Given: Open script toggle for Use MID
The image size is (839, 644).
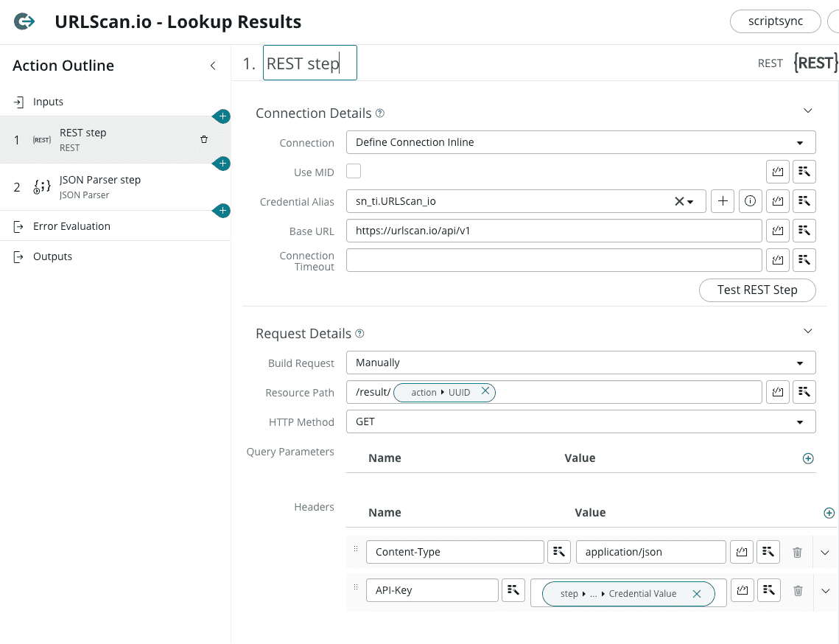Looking at the screenshot, I should pyautogui.click(x=777, y=171).
